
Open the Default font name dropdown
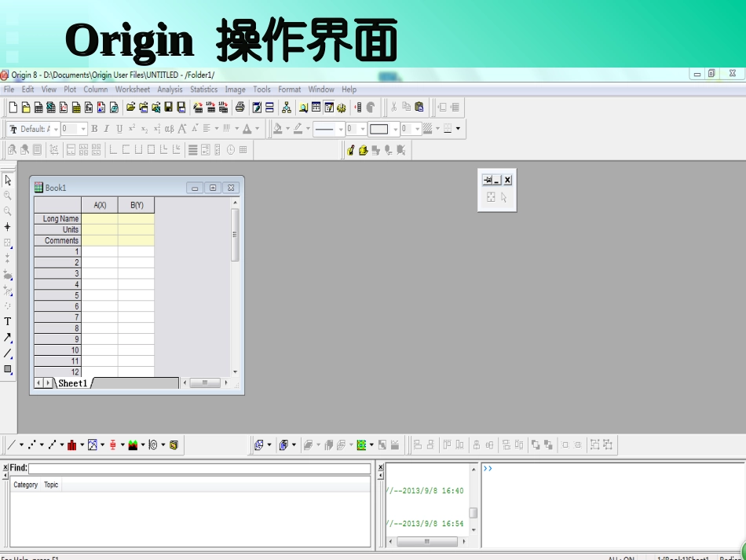click(56, 130)
